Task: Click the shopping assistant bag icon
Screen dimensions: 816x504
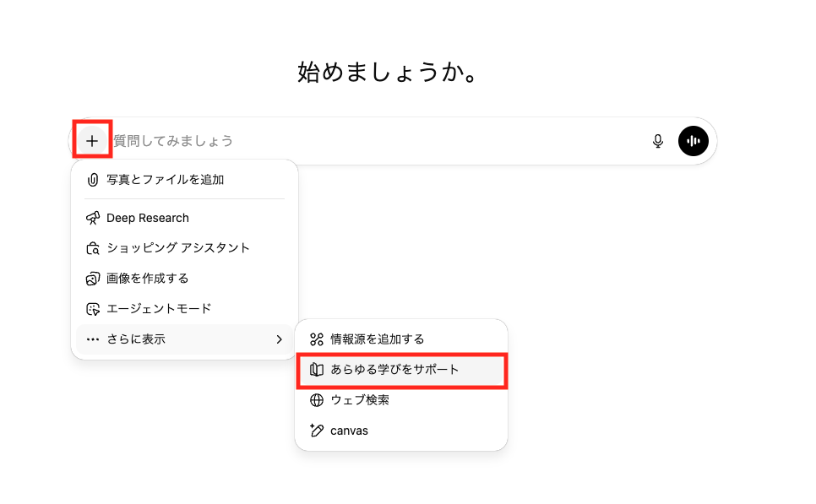Action: pyautogui.click(x=93, y=248)
